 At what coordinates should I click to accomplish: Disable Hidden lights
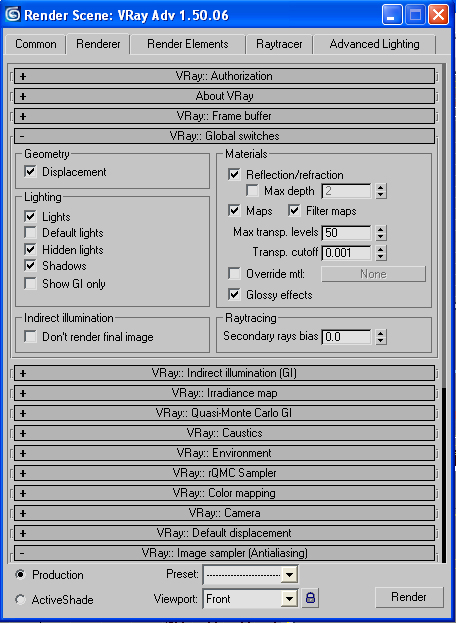click(x=30, y=250)
